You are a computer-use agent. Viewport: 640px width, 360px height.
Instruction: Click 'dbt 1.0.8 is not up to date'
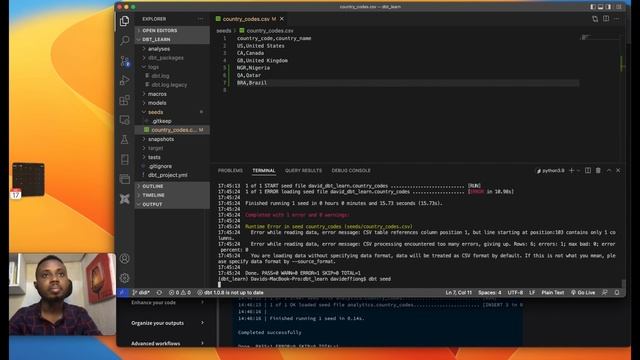pos(231,293)
